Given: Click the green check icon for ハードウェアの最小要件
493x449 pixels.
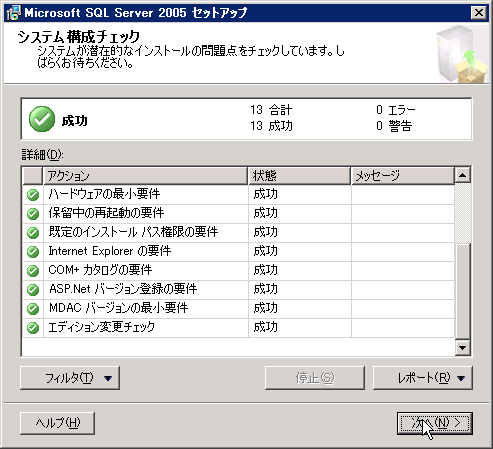Looking at the screenshot, I should pyautogui.click(x=33, y=195).
